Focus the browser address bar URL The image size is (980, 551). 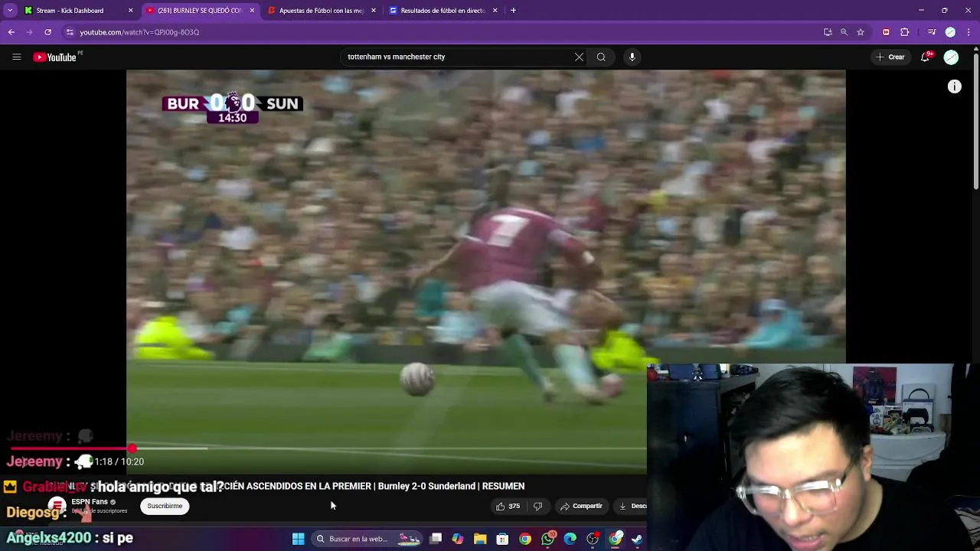pos(139,32)
